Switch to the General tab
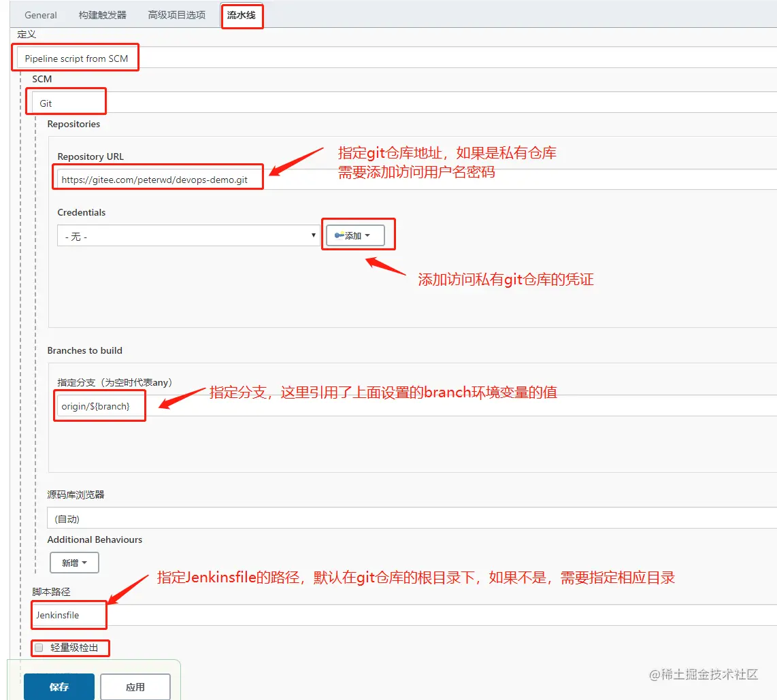The width and height of the screenshot is (777, 700). coord(41,15)
